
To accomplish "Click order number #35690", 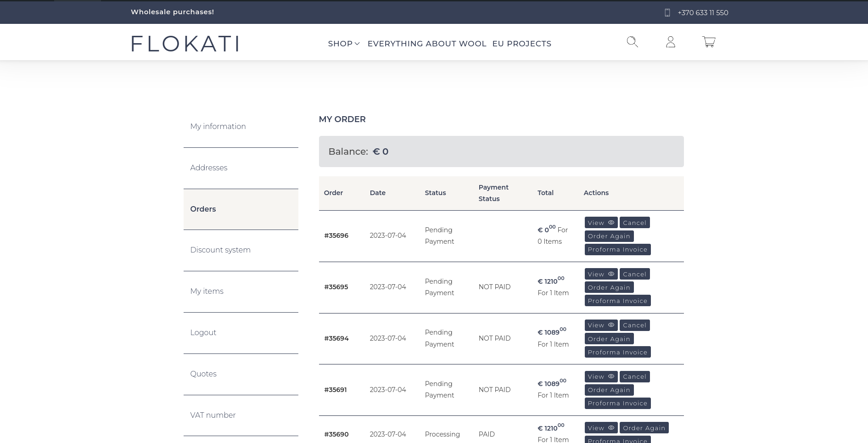I will pos(336,434).
